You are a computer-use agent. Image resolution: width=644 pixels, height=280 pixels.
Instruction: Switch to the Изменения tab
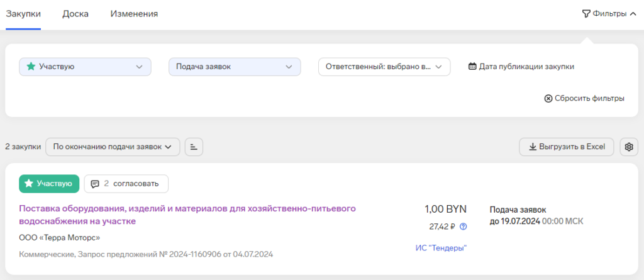click(134, 13)
